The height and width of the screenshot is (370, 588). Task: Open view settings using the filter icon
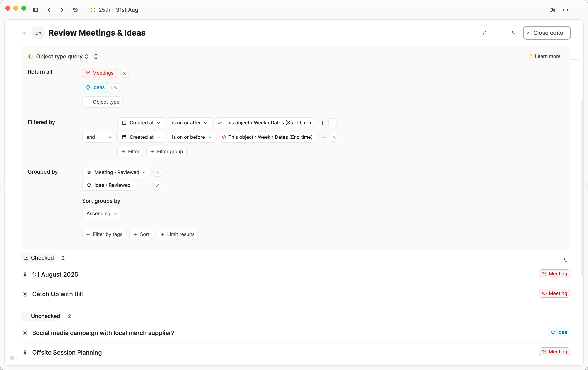coord(513,33)
